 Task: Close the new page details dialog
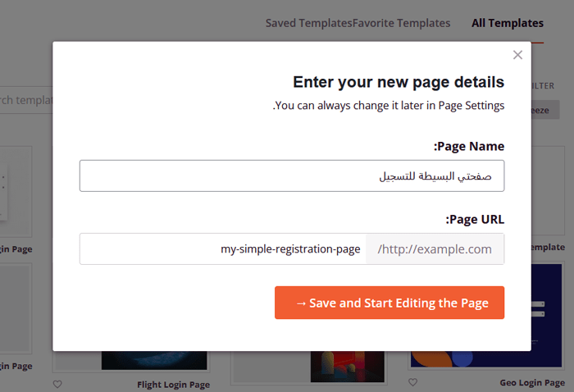(x=517, y=55)
